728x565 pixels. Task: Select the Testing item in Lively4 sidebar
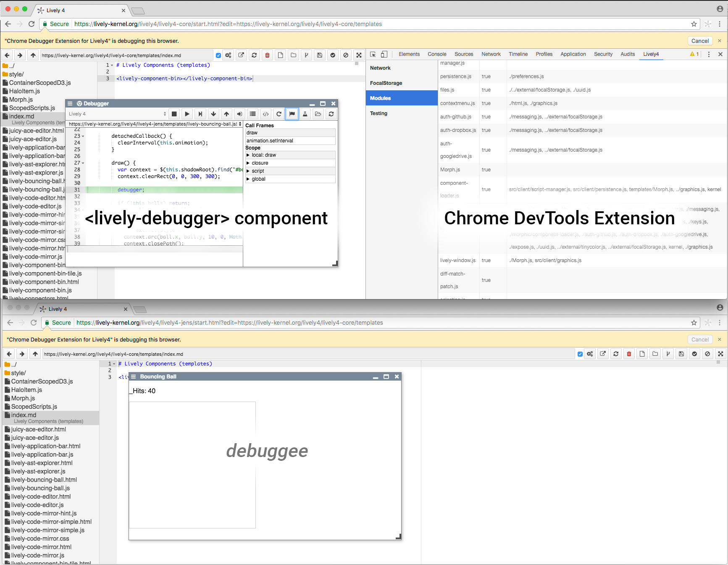point(378,113)
